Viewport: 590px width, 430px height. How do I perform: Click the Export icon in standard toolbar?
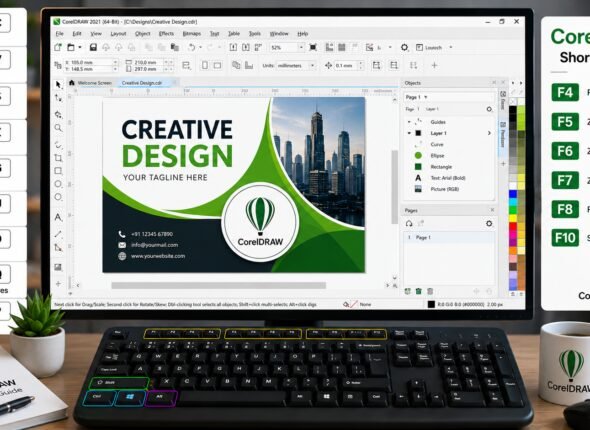coord(246,47)
